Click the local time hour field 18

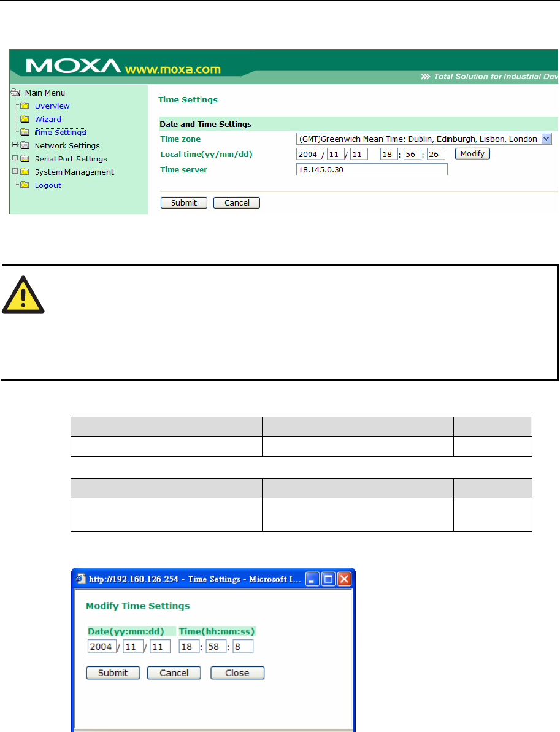click(389, 154)
